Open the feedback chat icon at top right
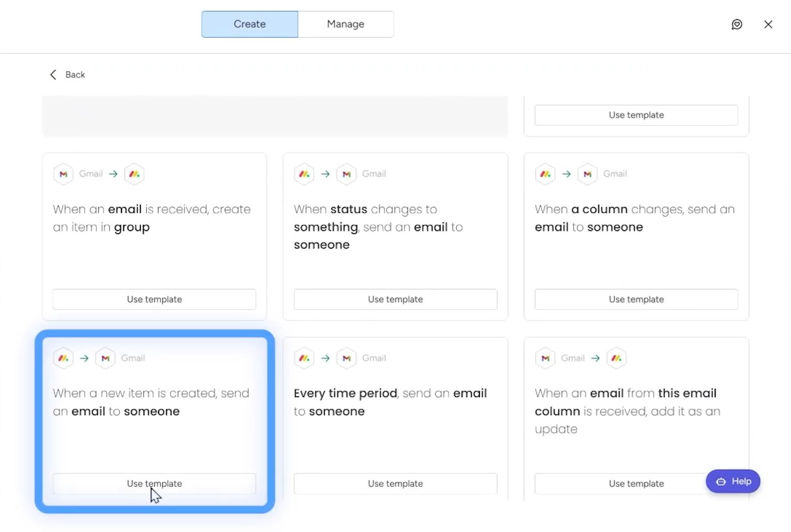Image resolution: width=791 pixels, height=532 pixels. pos(737,24)
